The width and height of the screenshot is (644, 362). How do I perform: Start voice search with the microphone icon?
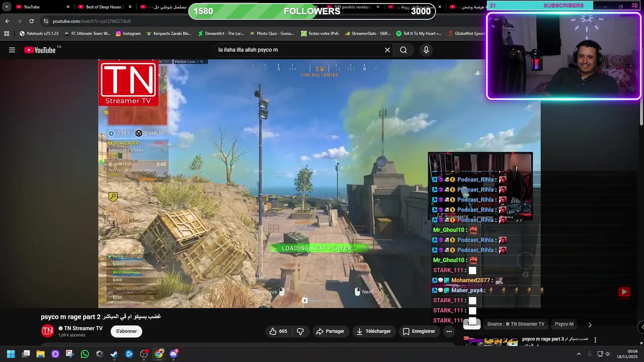[x=426, y=50]
